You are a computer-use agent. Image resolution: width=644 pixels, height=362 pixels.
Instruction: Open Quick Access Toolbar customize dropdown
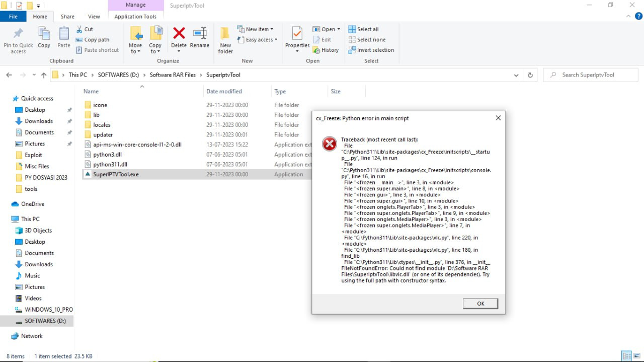coord(39,6)
